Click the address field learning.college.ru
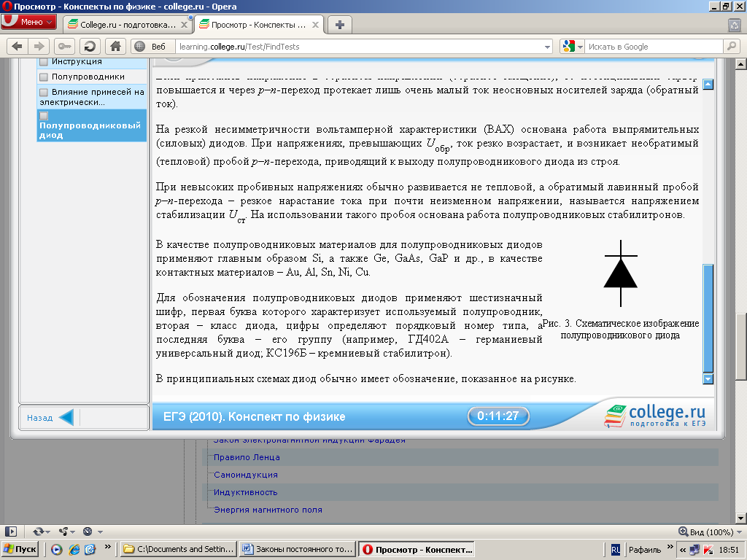 (x=360, y=47)
